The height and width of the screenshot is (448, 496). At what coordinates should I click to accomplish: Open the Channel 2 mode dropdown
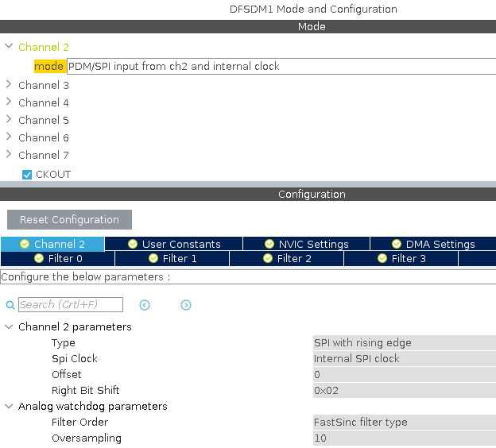click(281, 67)
